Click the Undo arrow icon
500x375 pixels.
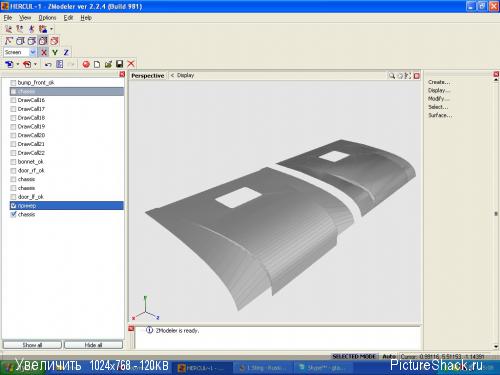48,64
